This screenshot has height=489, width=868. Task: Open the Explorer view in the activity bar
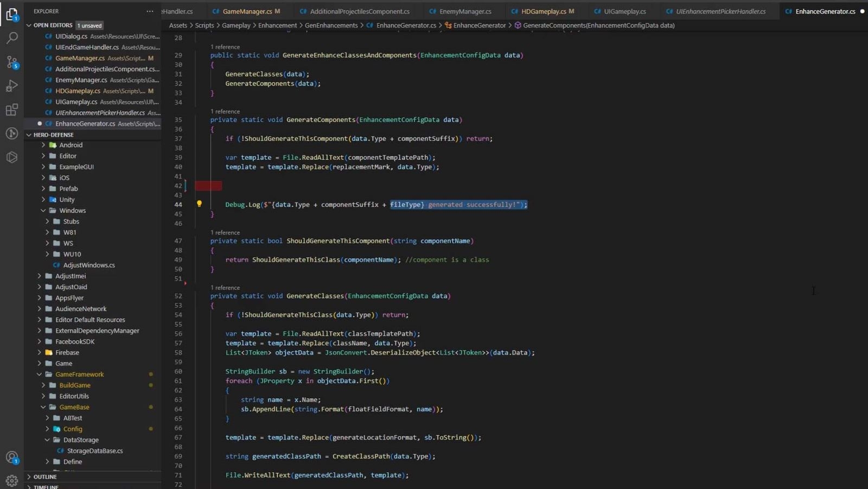click(x=12, y=14)
